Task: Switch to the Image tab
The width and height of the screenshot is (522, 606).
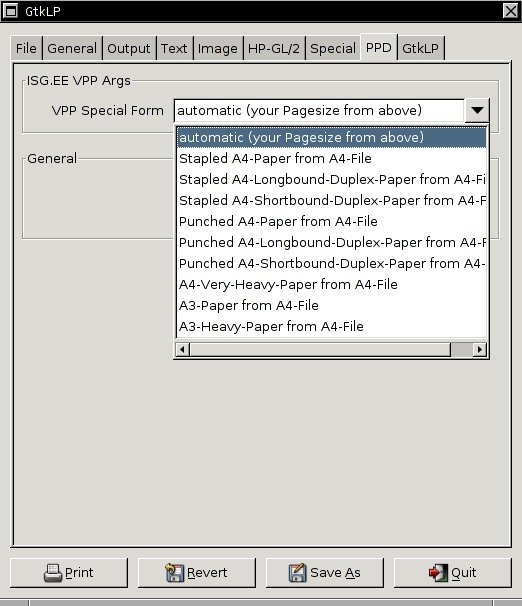Action: pyautogui.click(x=218, y=48)
